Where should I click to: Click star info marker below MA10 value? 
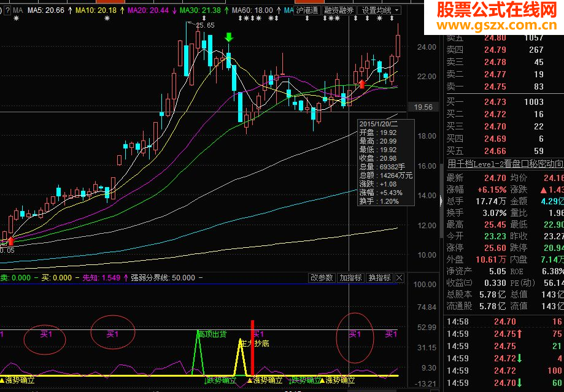click(107, 18)
